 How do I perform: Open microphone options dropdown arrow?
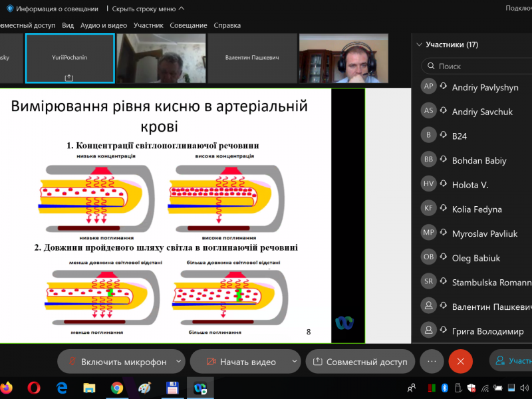(x=178, y=362)
